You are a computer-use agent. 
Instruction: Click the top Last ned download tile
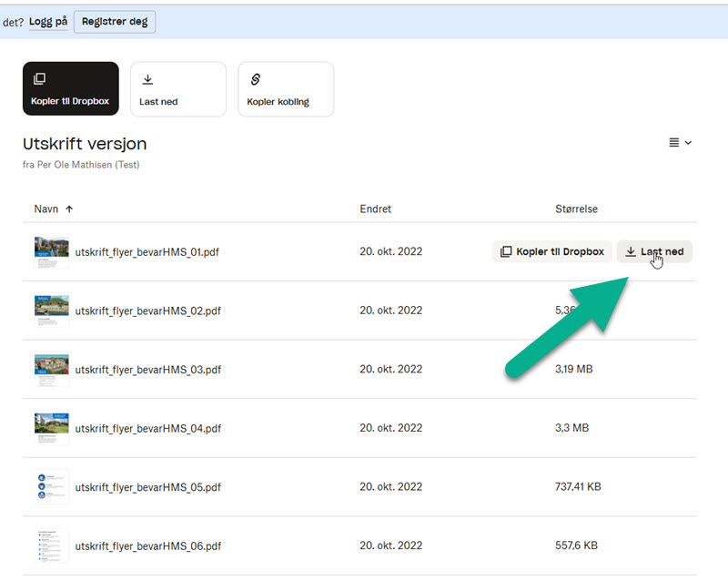pos(177,89)
